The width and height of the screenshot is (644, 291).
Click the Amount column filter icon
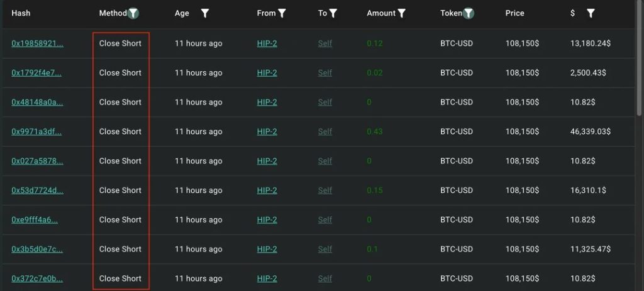[x=402, y=13]
